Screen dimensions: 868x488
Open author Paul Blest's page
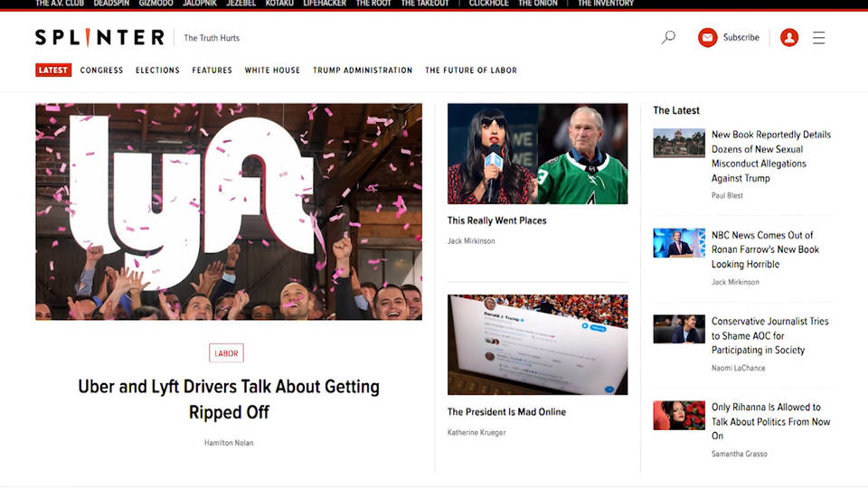tap(727, 196)
